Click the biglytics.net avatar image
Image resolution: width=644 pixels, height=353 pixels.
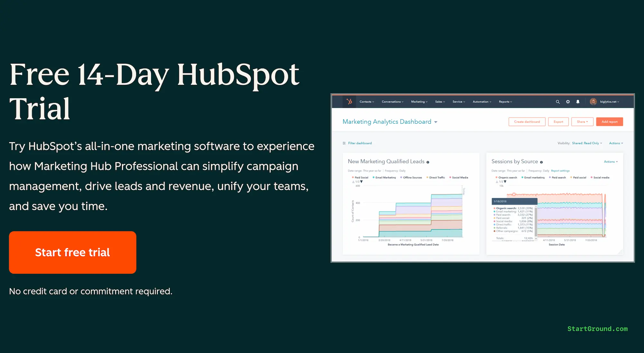593,101
